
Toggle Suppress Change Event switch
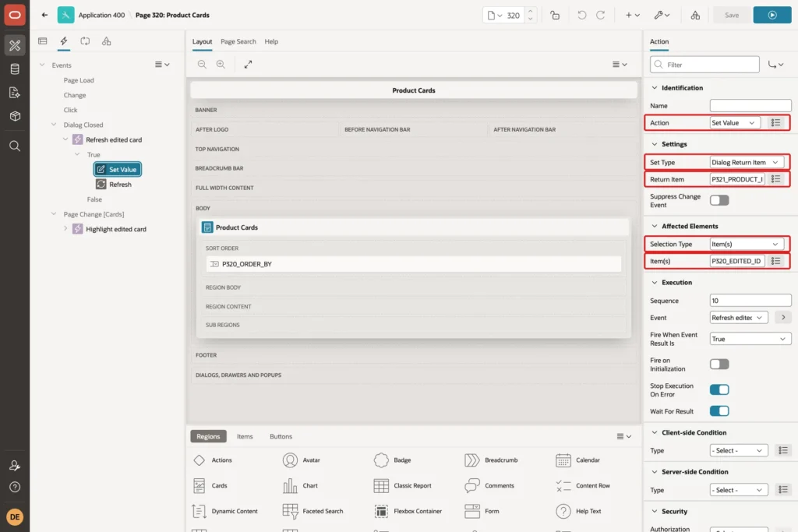(x=719, y=200)
